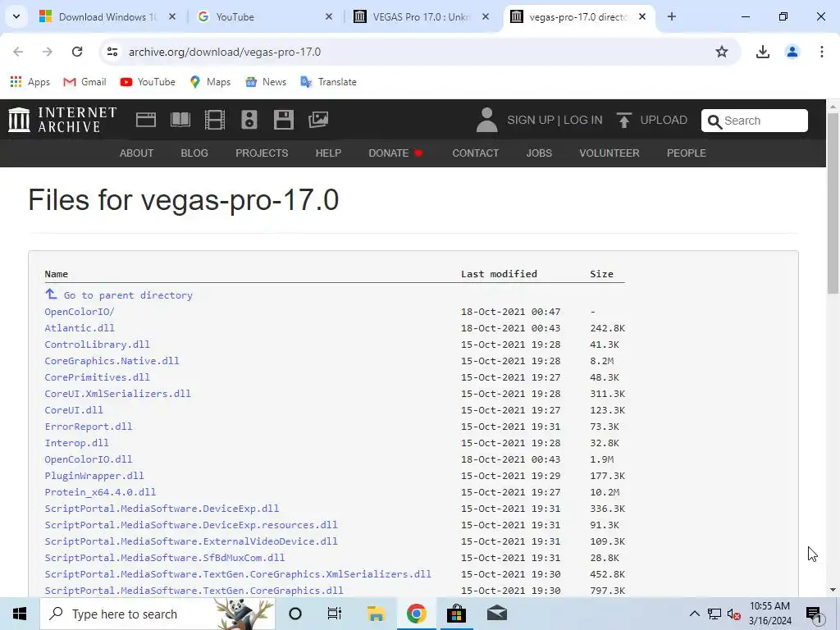Screen dimensions: 840x630
Task: Open the CONTACT menu item
Action: coord(475,153)
